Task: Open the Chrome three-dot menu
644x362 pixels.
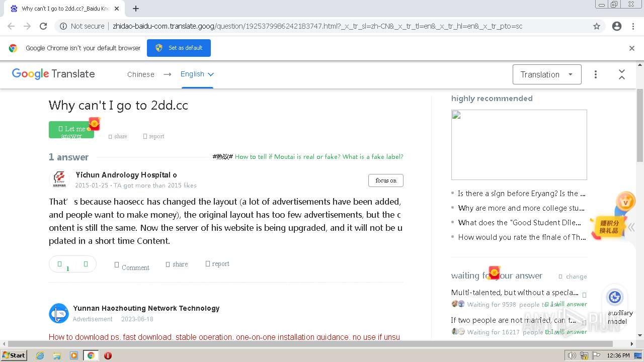Action: 633,26
